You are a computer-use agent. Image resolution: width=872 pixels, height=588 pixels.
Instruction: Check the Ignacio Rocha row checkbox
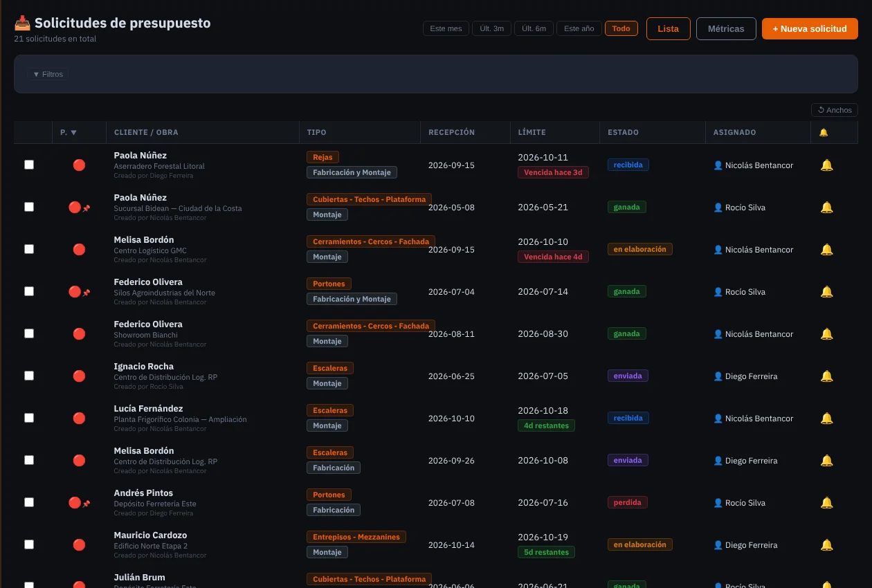(29, 376)
